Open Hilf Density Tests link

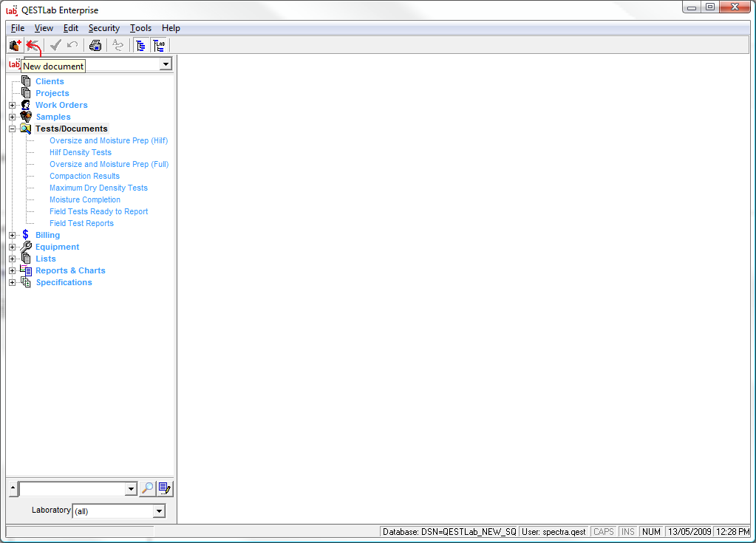point(81,152)
